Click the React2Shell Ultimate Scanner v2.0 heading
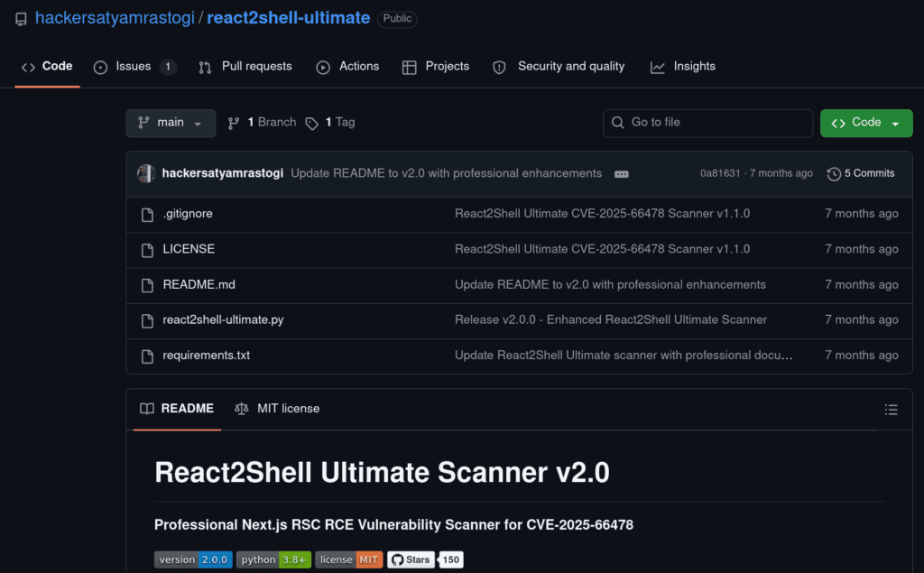Image resolution: width=924 pixels, height=573 pixels. point(382,473)
